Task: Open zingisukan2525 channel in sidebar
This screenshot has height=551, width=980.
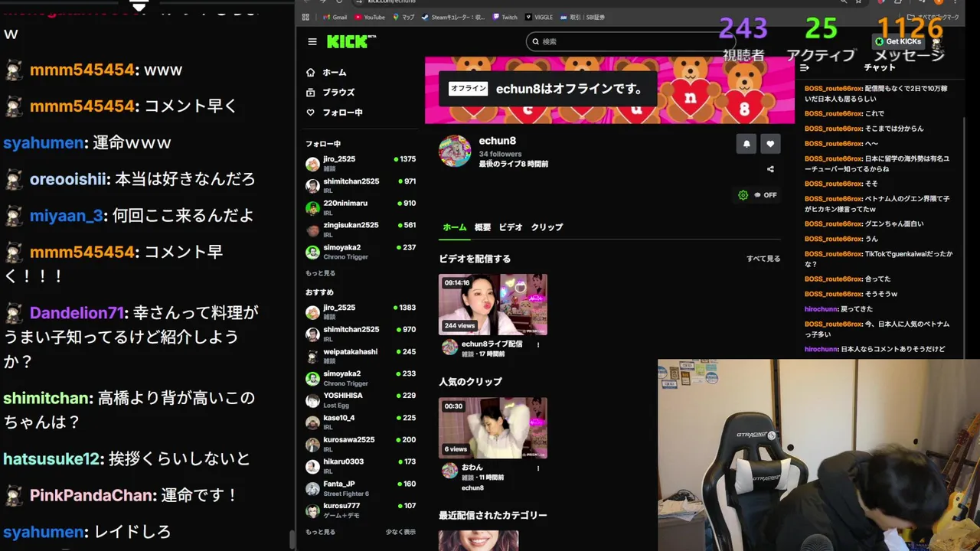Action: [361, 230]
